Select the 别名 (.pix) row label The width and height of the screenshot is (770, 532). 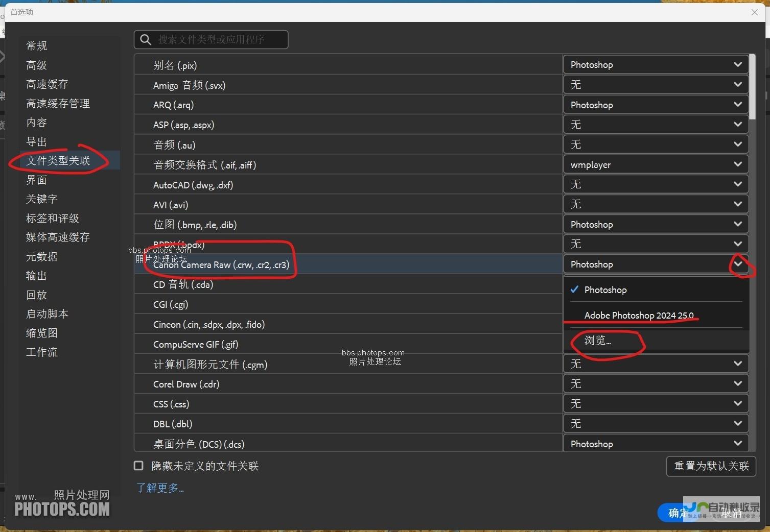175,65
